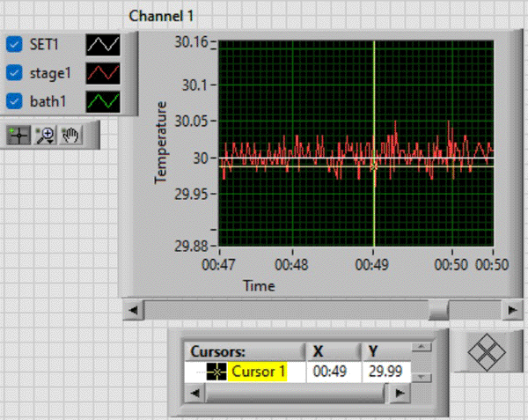This screenshot has height=420, width=528.
Task: Click the cursor mover diamond pad
Action: [487, 352]
